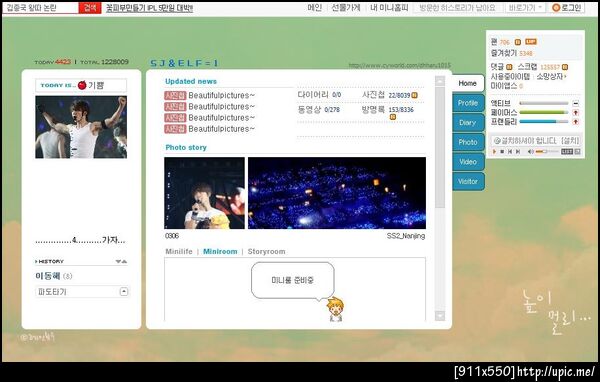Go to 내 미니홈피 menu item
Screen dimensions: 600x382
click(x=389, y=8)
